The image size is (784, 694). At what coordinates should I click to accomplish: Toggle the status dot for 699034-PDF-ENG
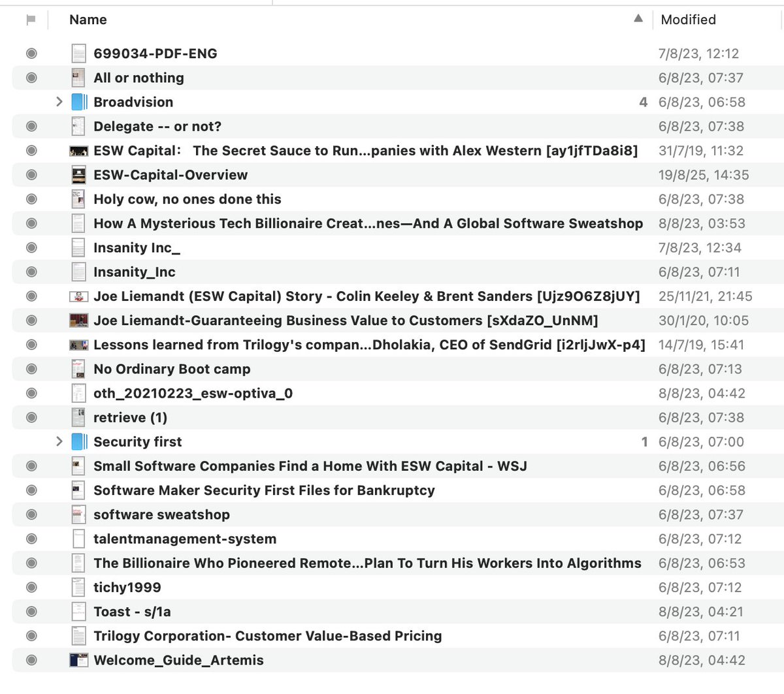tap(31, 54)
